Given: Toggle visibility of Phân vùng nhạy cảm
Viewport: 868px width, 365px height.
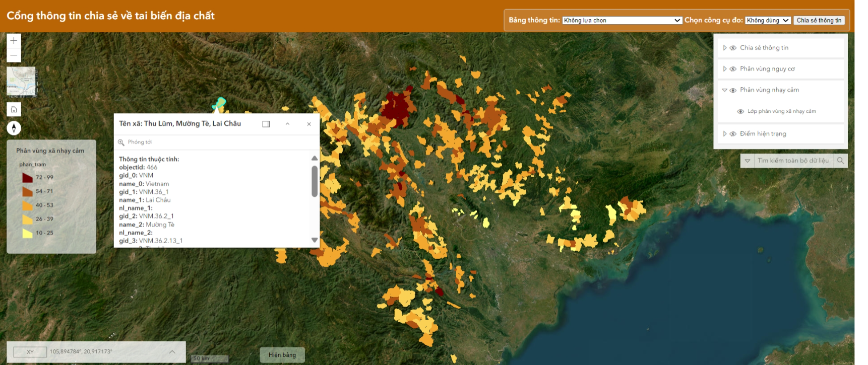Looking at the screenshot, I should 733,90.
